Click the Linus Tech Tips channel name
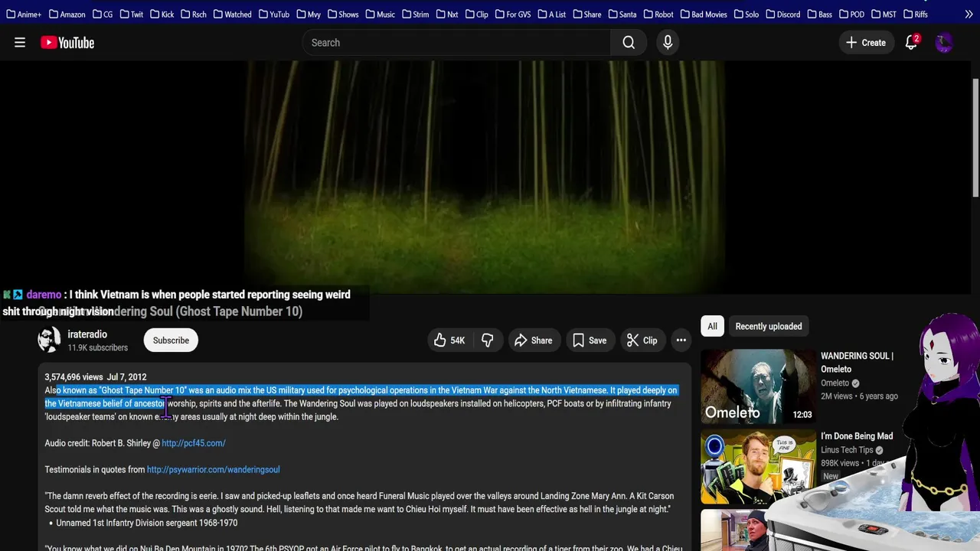The width and height of the screenshot is (980, 551). (x=847, y=450)
